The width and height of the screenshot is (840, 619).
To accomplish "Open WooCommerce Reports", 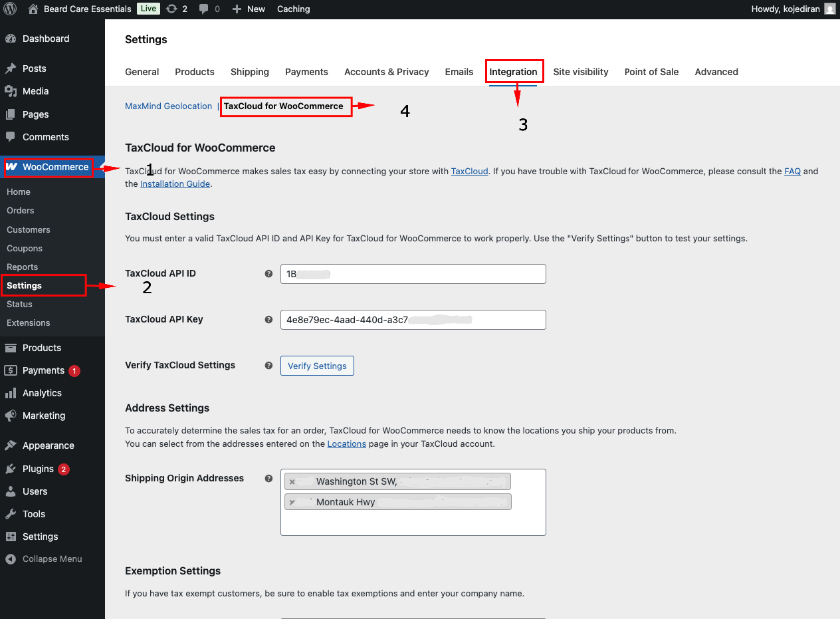I will (x=23, y=267).
